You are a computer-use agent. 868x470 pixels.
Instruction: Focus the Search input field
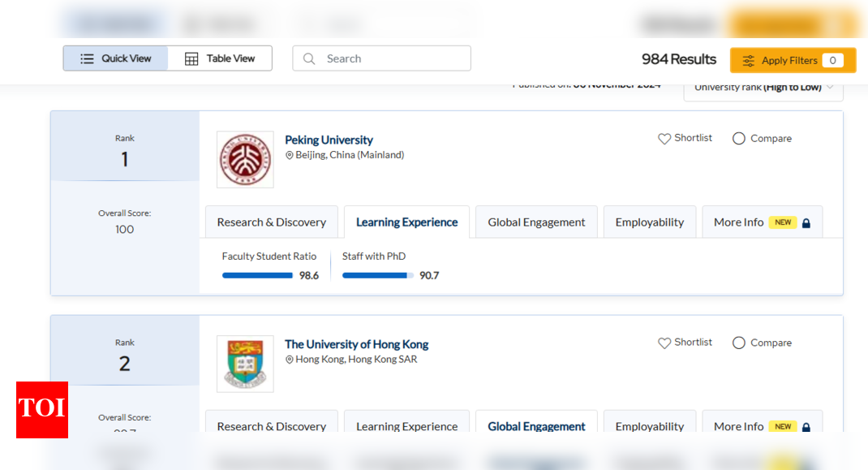tap(381, 58)
